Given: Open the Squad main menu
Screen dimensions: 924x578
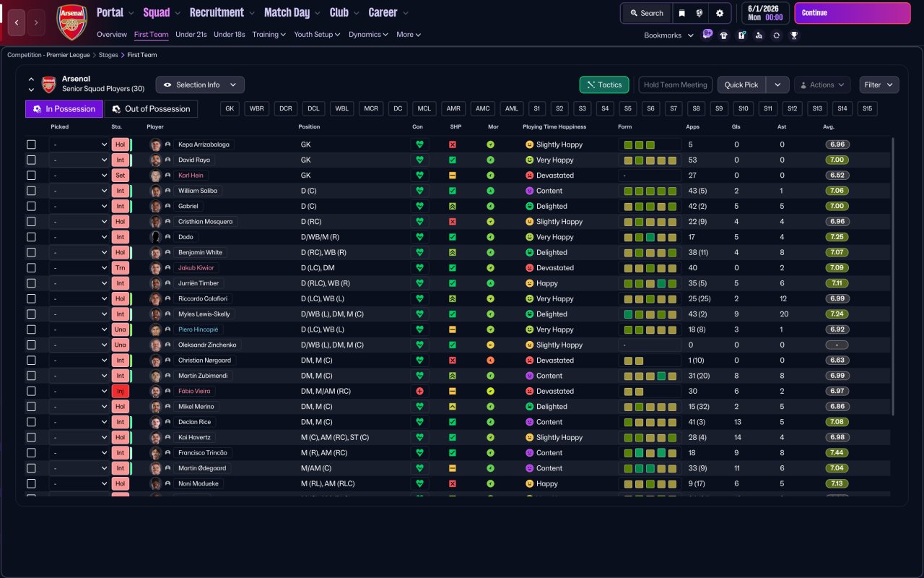Looking at the screenshot, I should click(x=161, y=12).
